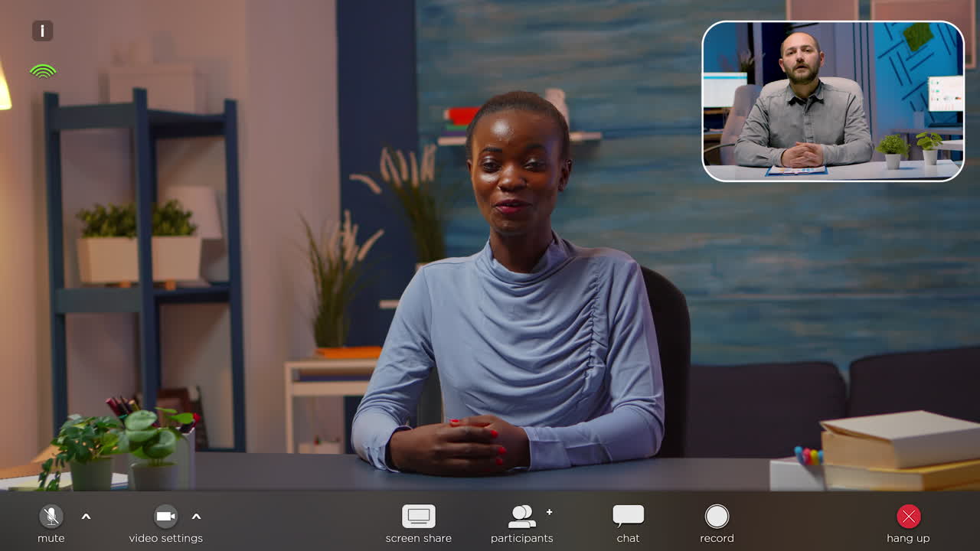Click the "mute" text label
The height and width of the screenshot is (551, 980).
tap(51, 538)
